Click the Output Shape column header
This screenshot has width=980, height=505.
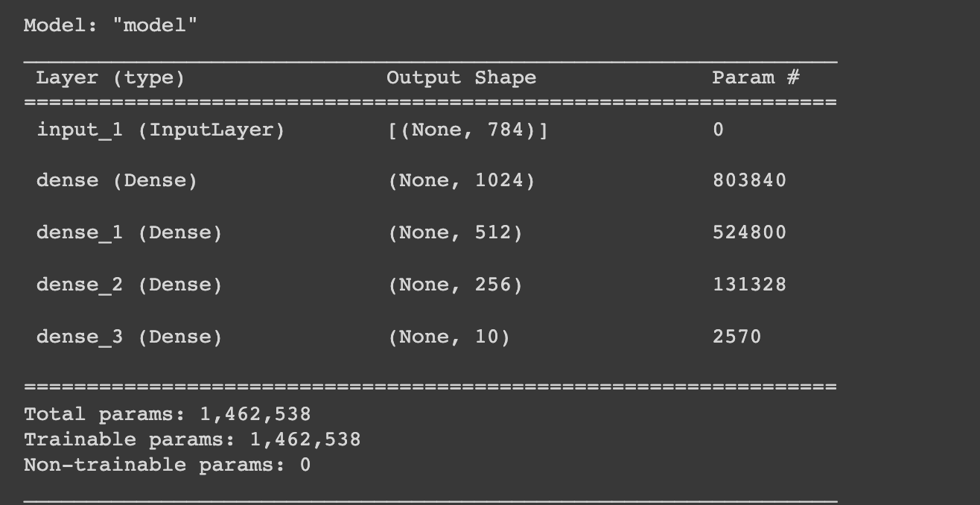point(461,77)
